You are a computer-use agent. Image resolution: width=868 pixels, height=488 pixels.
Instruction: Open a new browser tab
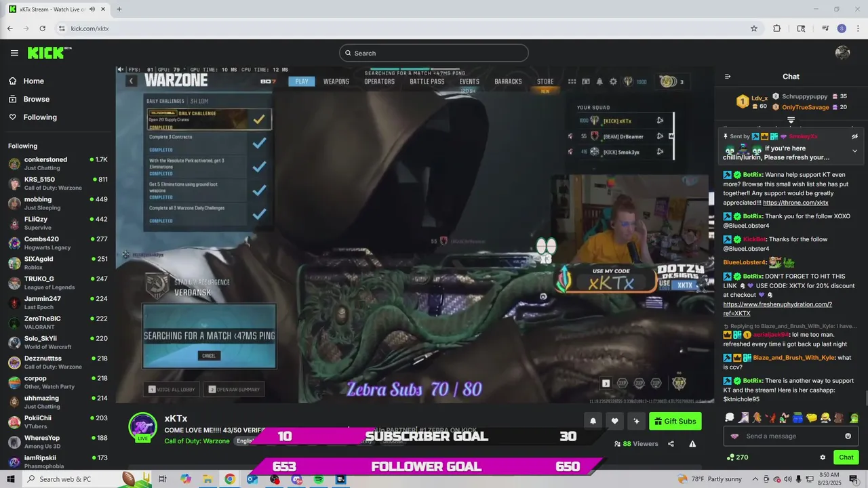coord(119,9)
